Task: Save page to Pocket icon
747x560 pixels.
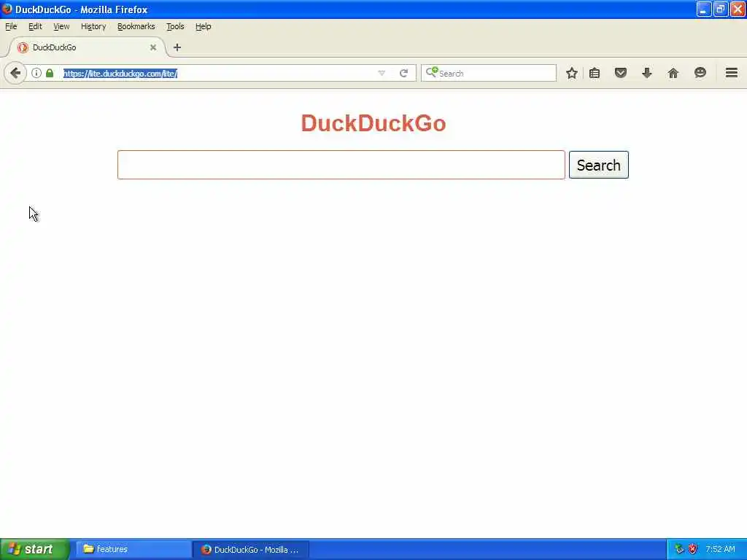Action: (x=620, y=73)
